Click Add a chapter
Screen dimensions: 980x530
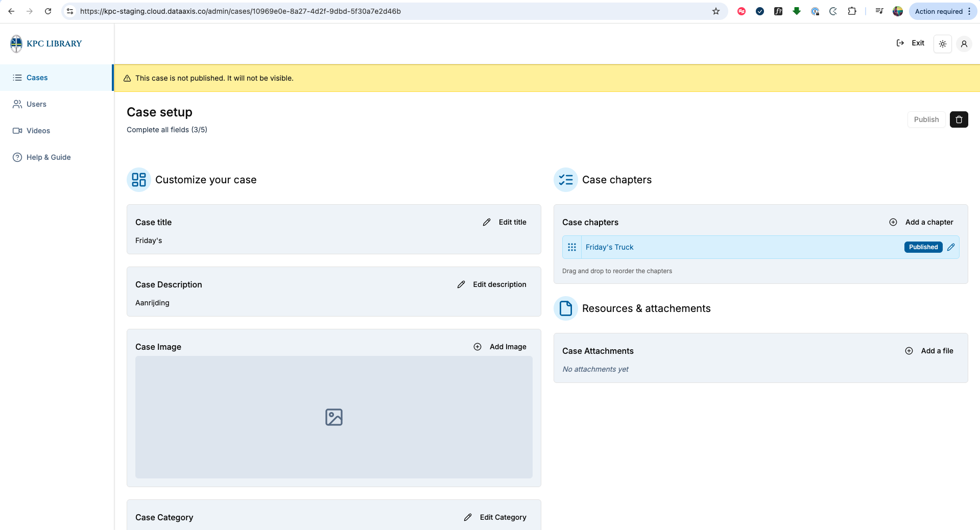pos(921,222)
